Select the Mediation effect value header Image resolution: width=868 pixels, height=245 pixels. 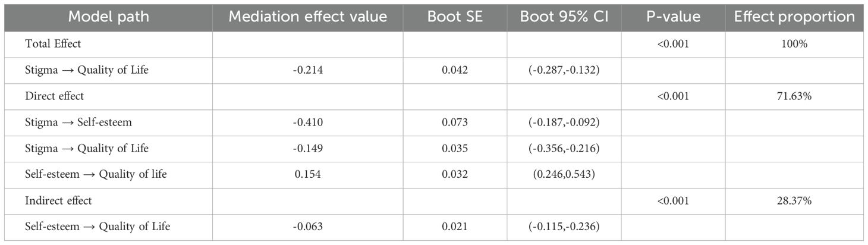[x=307, y=17]
